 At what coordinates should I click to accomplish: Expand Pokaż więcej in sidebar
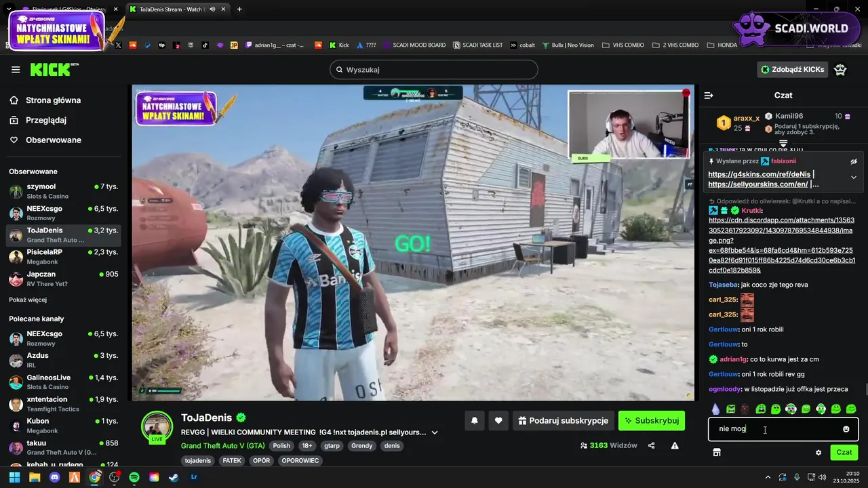[28, 300]
